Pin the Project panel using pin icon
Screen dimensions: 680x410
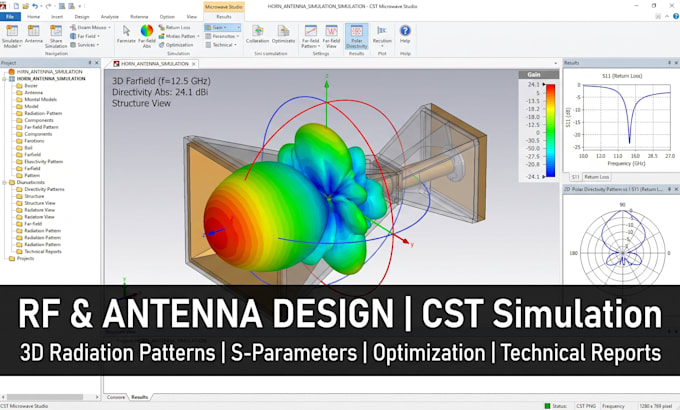[x=90, y=63]
